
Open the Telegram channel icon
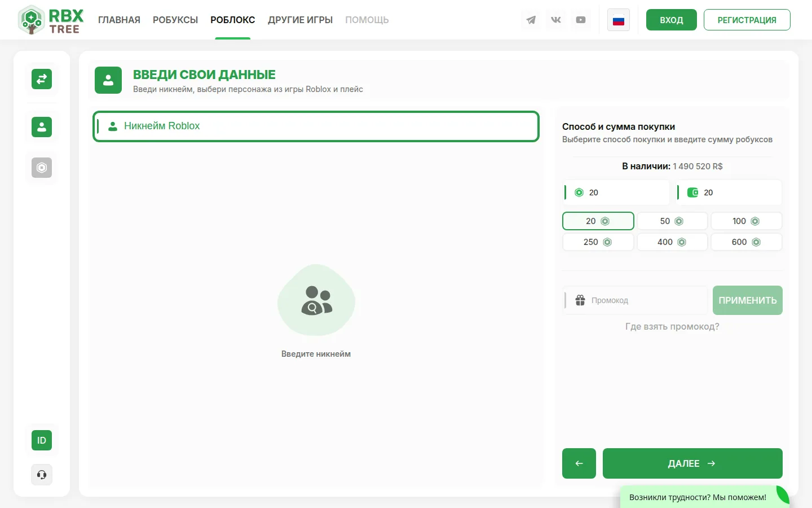pos(531,20)
